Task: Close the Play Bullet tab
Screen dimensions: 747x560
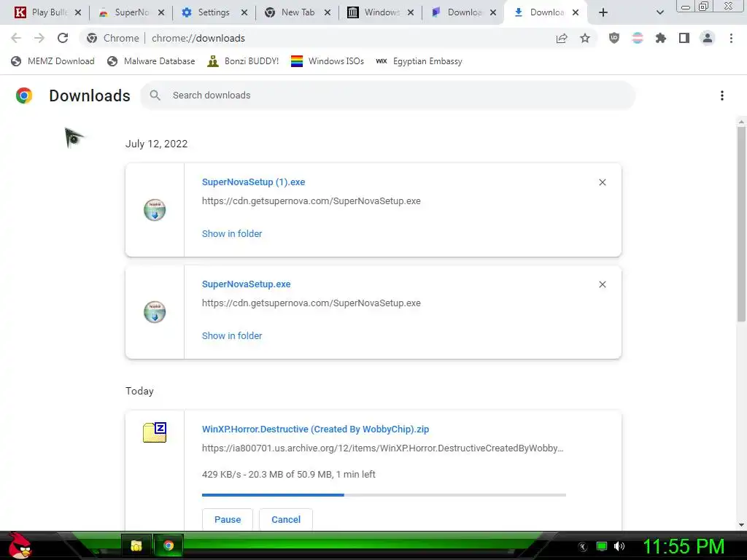Action: pos(78,12)
